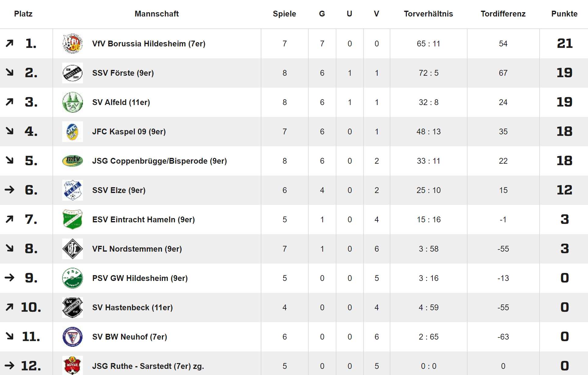Click the SV Alfeld green crest
Screen dimensions: 588x375
click(x=73, y=102)
